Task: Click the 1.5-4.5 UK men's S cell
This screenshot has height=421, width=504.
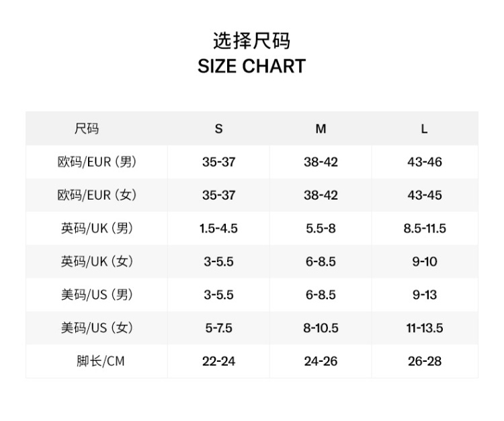Action: 218,228
